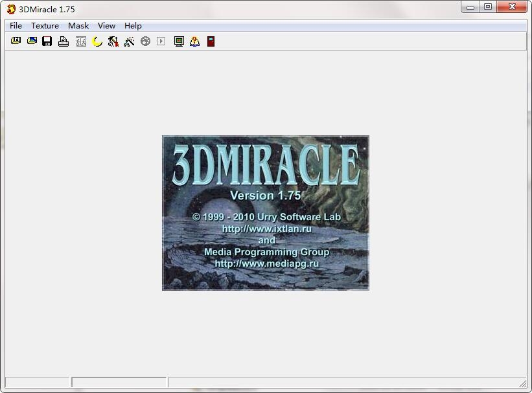Screen dimensions: 532x393
Task: Expand the Mask menu
Action: 78,26
